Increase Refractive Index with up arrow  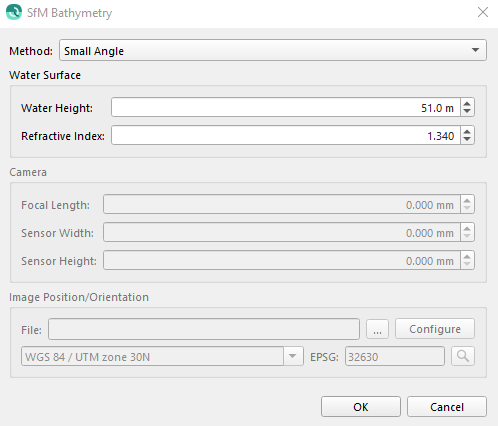467,131
